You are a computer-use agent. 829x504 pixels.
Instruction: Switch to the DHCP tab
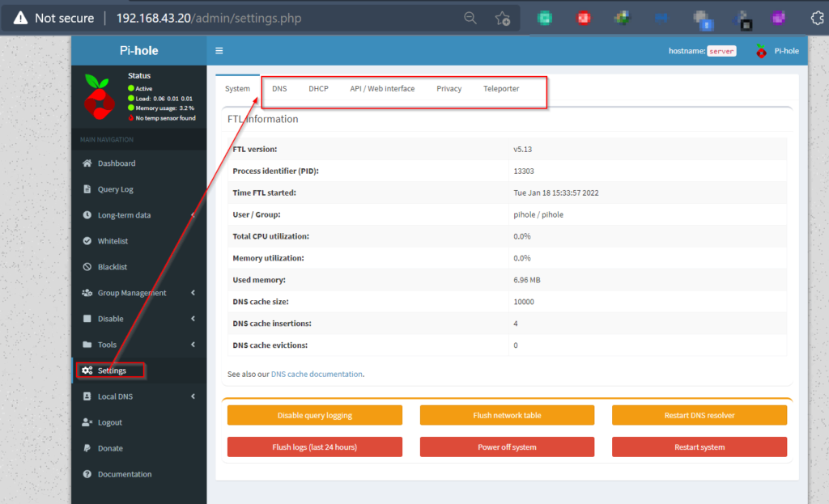tap(318, 88)
